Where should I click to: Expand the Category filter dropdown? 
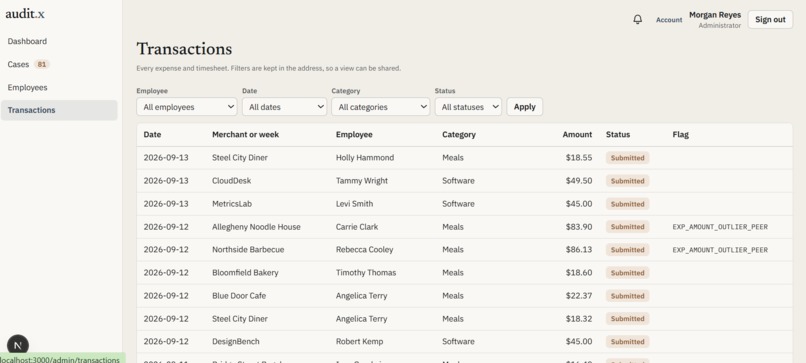(380, 107)
